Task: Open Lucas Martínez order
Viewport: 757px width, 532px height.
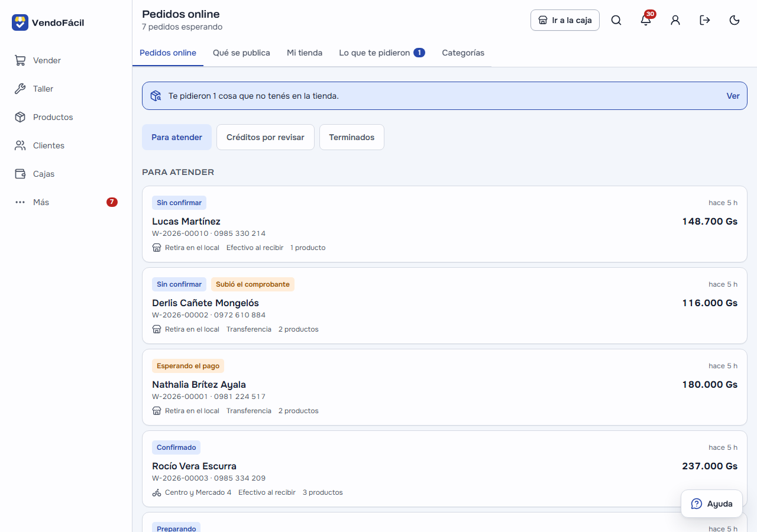Action: tap(445, 224)
